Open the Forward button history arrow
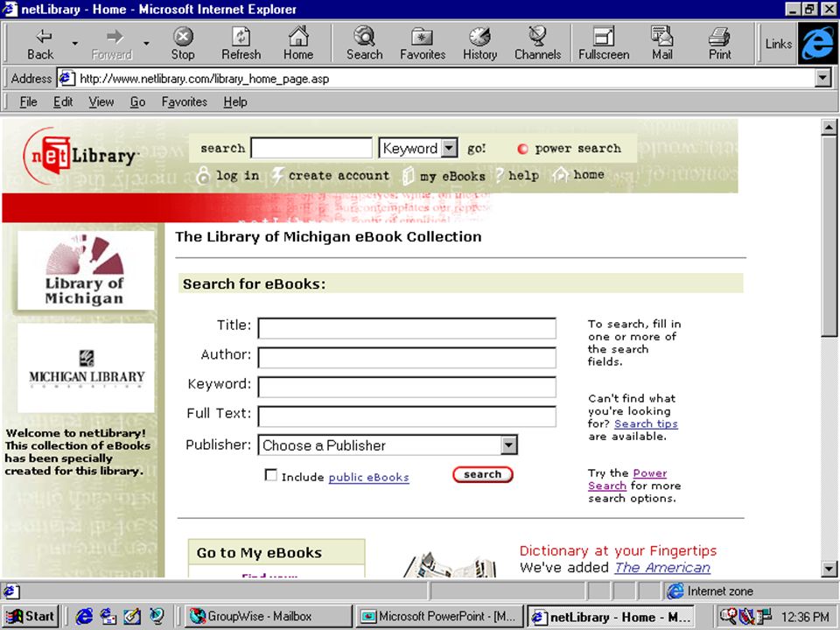The width and height of the screenshot is (840, 630). [146, 44]
